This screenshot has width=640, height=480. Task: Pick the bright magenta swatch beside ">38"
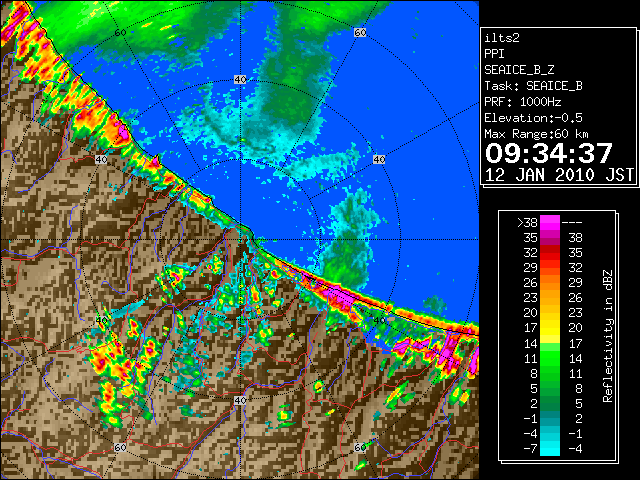(x=550, y=223)
